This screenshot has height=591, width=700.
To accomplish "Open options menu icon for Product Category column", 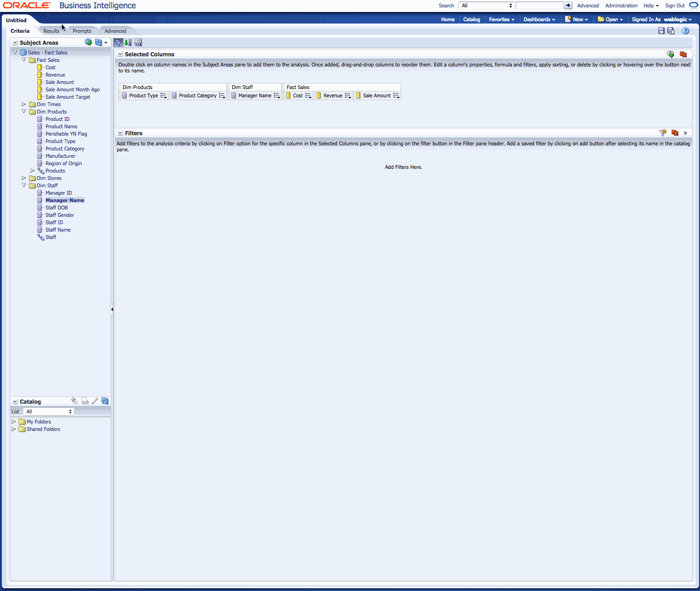I will point(222,96).
